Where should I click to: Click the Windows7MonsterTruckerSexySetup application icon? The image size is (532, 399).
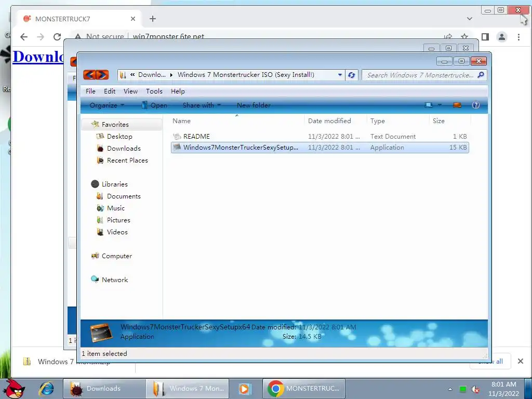click(177, 147)
